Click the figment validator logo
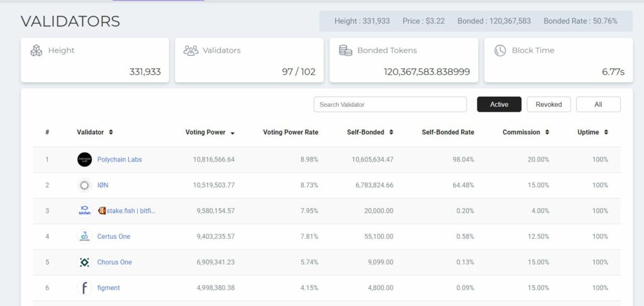This screenshot has height=306, width=644. click(x=85, y=288)
